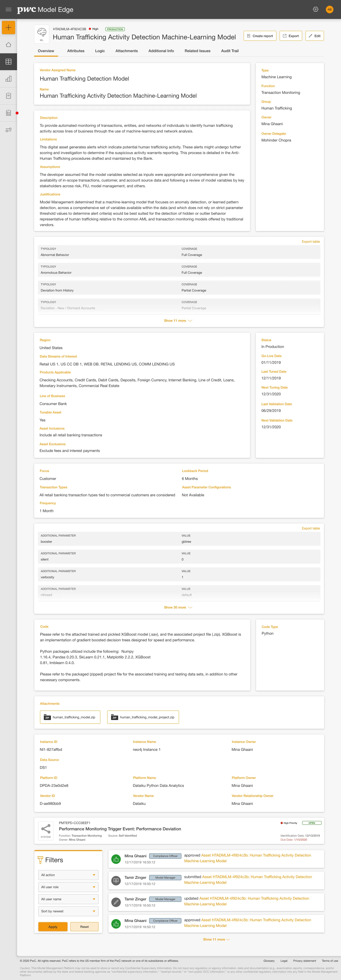
Task: Click the Apply filters button
Action: [x=53, y=927]
